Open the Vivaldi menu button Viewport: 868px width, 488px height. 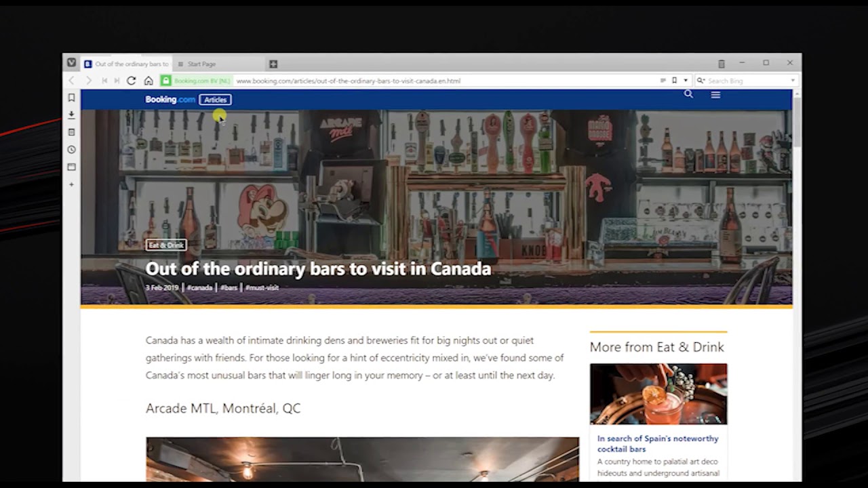pos(71,63)
